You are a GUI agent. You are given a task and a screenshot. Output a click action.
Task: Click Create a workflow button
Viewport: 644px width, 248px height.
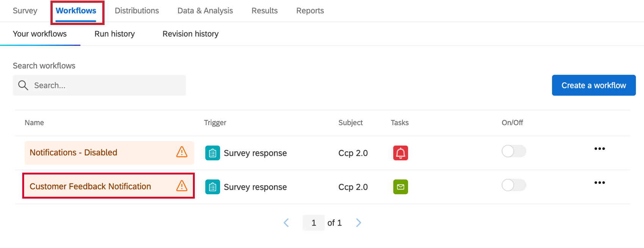594,85
